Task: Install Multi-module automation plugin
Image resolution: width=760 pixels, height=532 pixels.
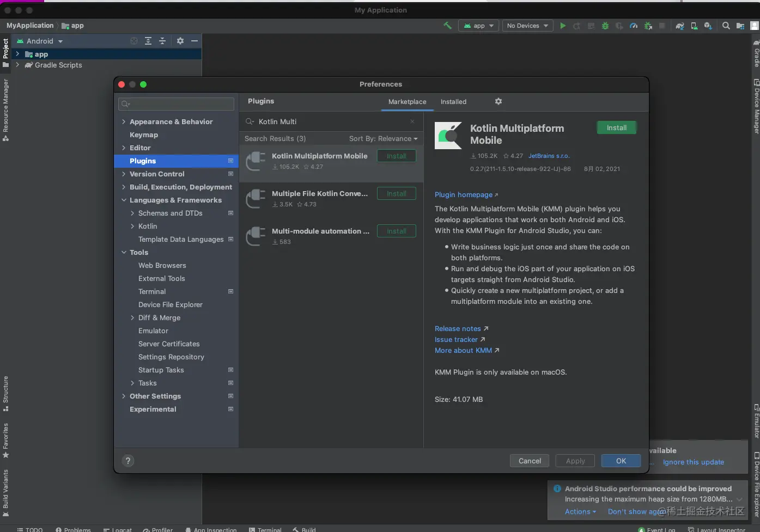Action: pos(396,231)
